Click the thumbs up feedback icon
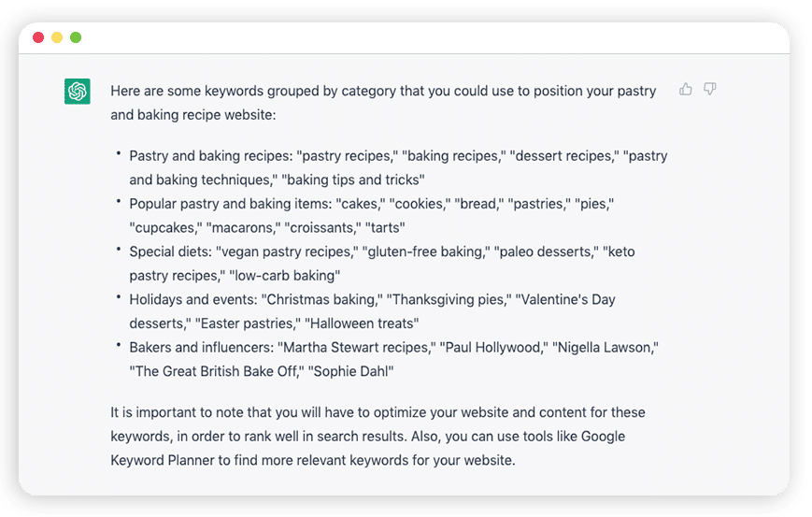812x517 pixels. (x=686, y=89)
